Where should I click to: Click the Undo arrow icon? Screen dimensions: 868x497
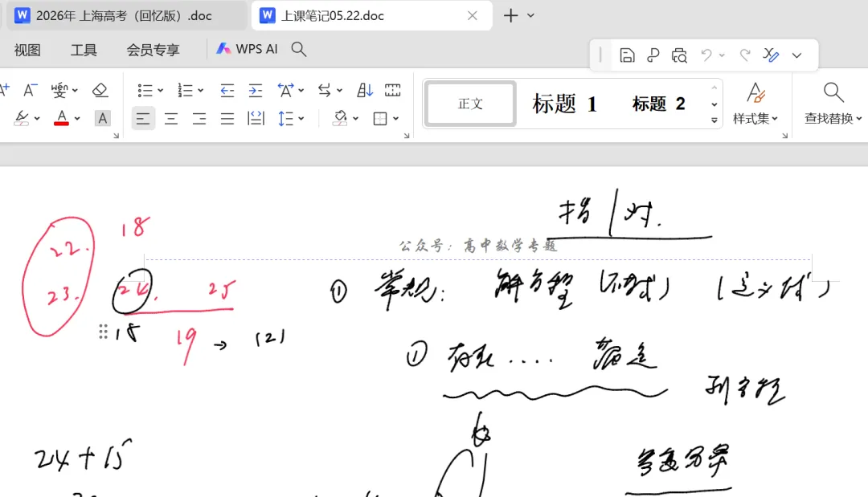[706, 55]
